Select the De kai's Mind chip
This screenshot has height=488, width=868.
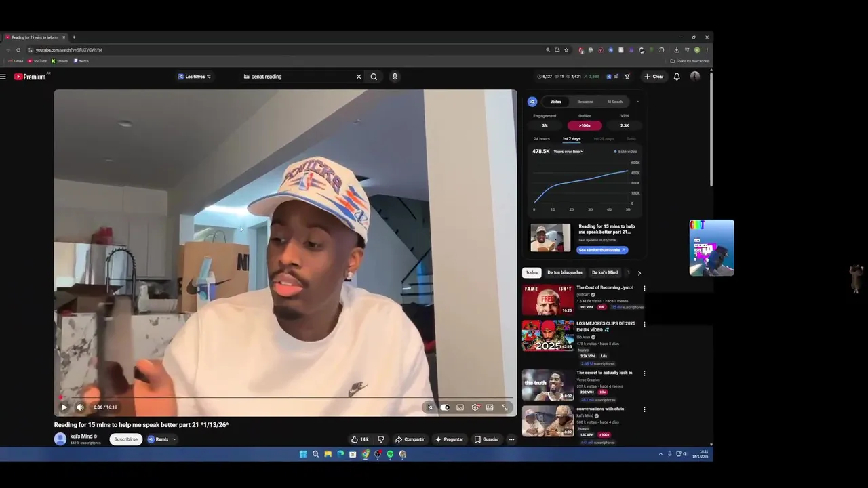point(605,272)
